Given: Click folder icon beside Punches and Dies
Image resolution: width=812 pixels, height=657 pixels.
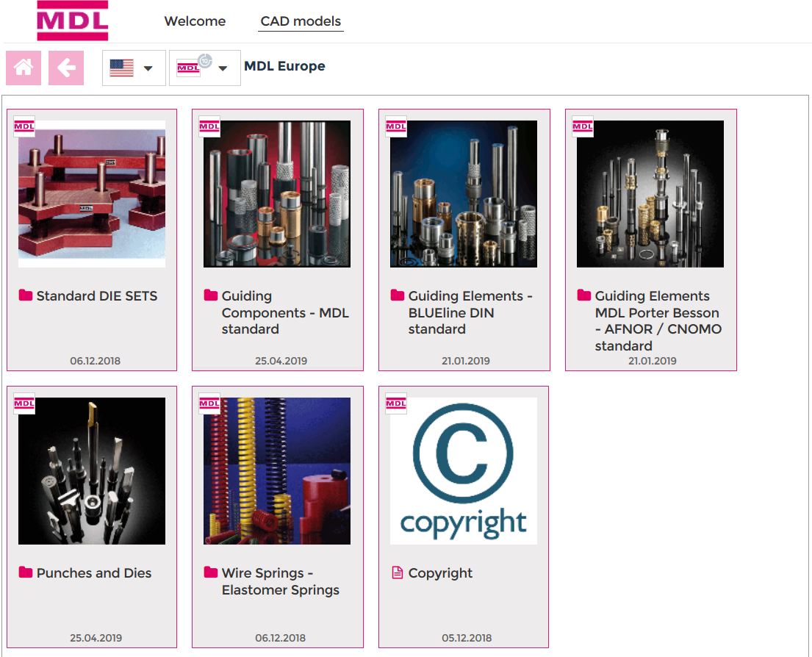Looking at the screenshot, I should [x=26, y=572].
